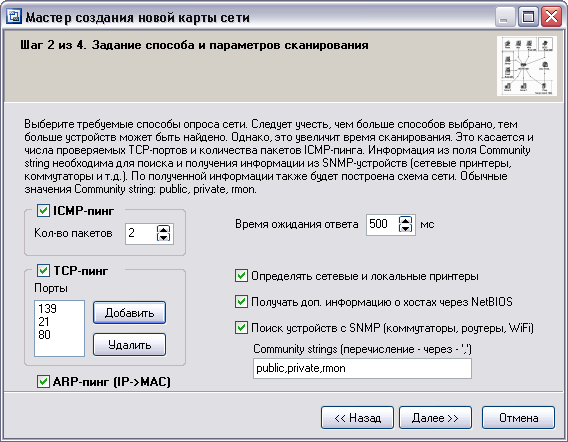Click the wizard app icon in title bar
Screen dimensions: 568x442
tap(14, 17)
